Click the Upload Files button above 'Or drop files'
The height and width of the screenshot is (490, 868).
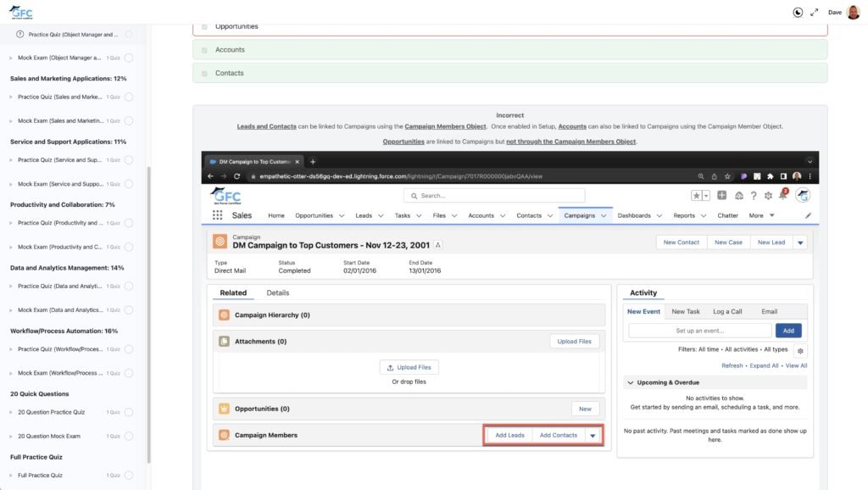(x=409, y=368)
